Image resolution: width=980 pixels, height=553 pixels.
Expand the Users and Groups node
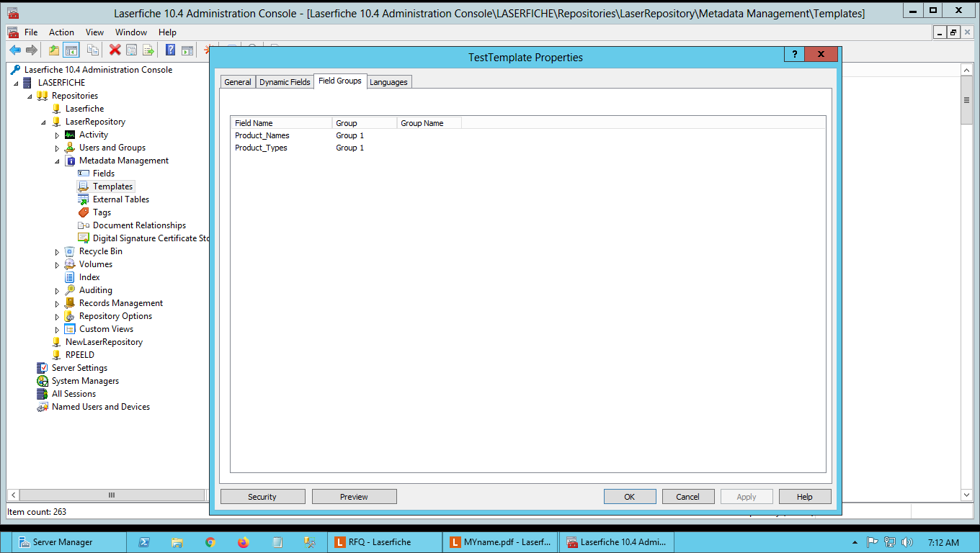tap(57, 148)
